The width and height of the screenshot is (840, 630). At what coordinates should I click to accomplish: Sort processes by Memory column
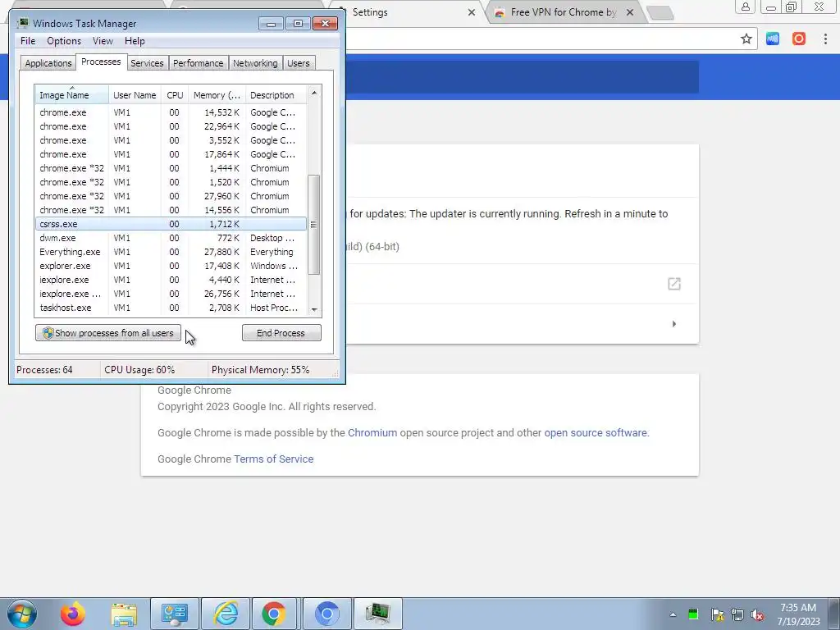217,95
